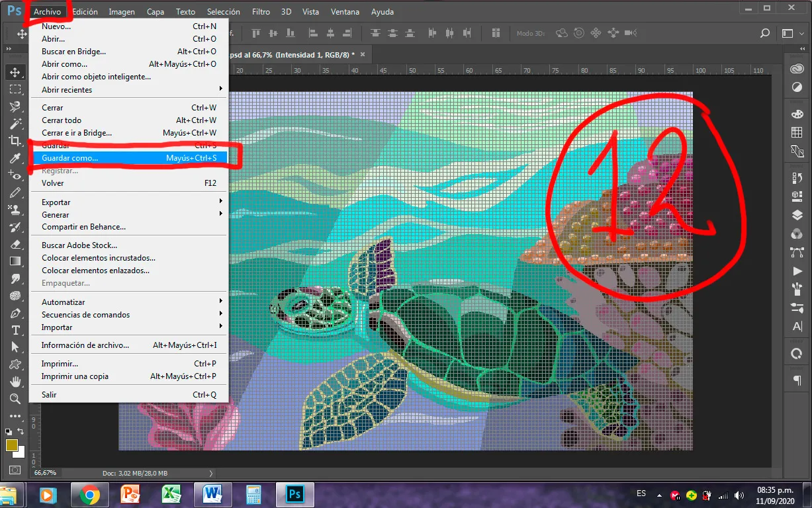This screenshot has width=812, height=508.
Task: Click the foreground color swatch
Action: pos(11,446)
